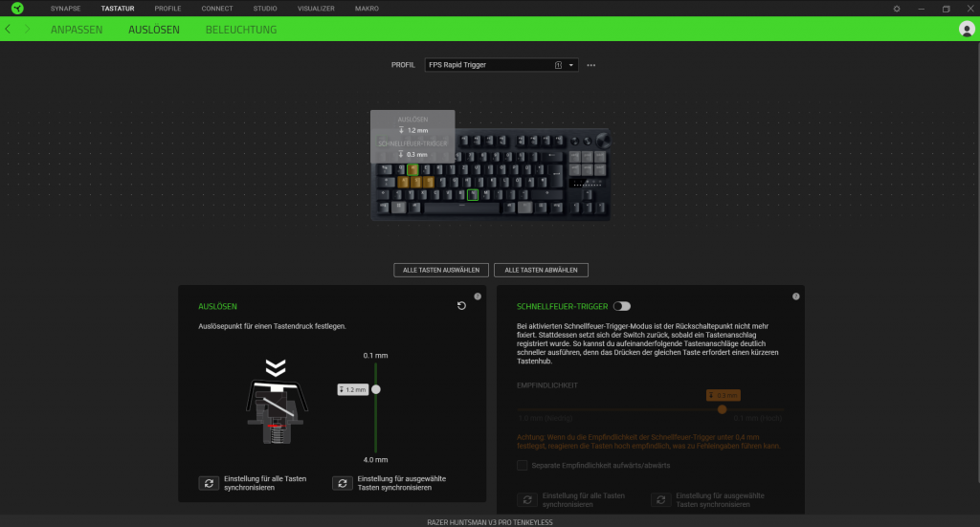The width and height of the screenshot is (980, 527).
Task: Switch to the Studio tab
Action: 265,9
